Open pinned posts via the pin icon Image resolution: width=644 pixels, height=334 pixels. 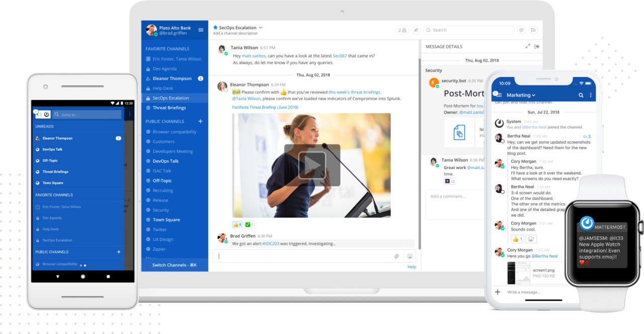(x=416, y=30)
